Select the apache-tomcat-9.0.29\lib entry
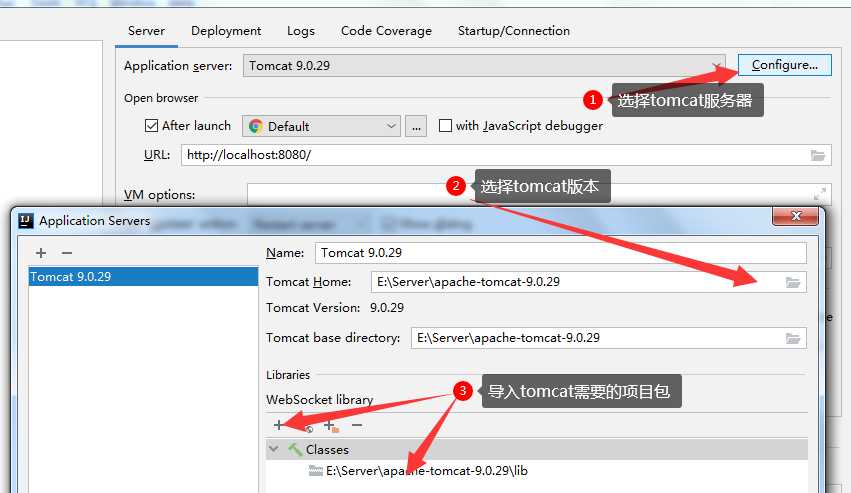851x493 pixels. (427, 471)
